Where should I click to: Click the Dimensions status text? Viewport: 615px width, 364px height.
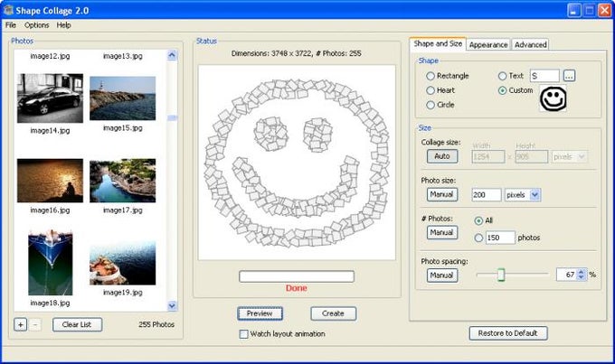(x=296, y=53)
